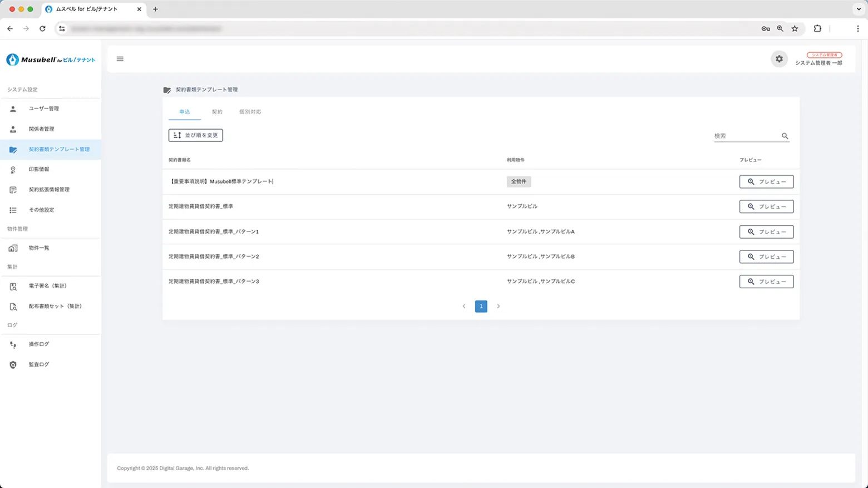Go to previous page arrow
Image resolution: width=868 pixels, height=488 pixels.
464,306
